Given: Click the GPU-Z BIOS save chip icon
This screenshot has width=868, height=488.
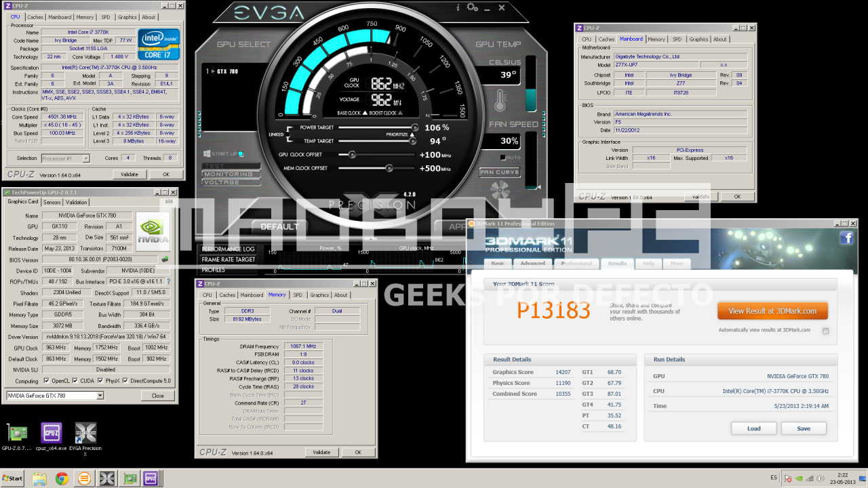Looking at the screenshot, I should pyautogui.click(x=164, y=260).
